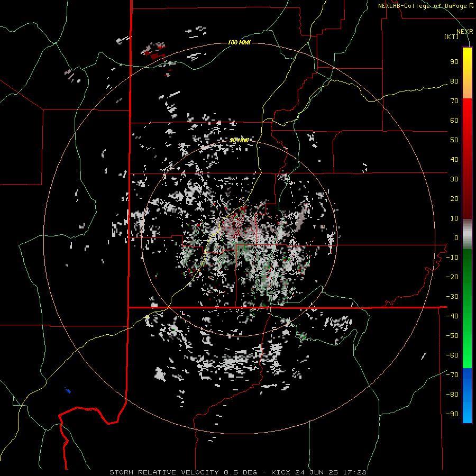This screenshot has height=476, width=476.
Task: Select the 20 value on the velocity scale
Action: click(x=454, y=199)
